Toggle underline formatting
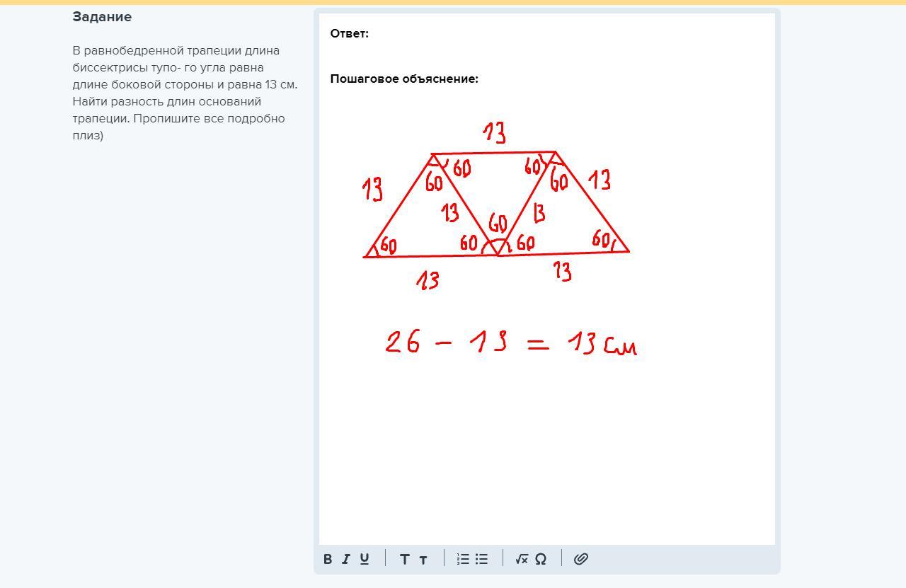 (365, 559)
